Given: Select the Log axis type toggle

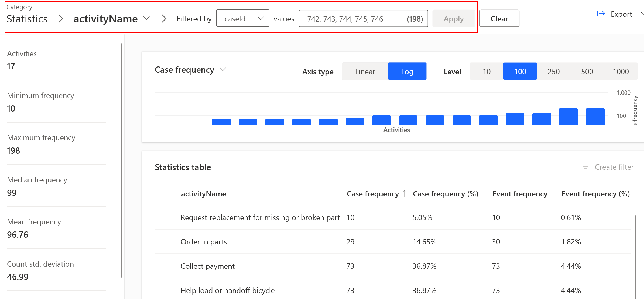Looking at the screenshot, I should point(407,71).
